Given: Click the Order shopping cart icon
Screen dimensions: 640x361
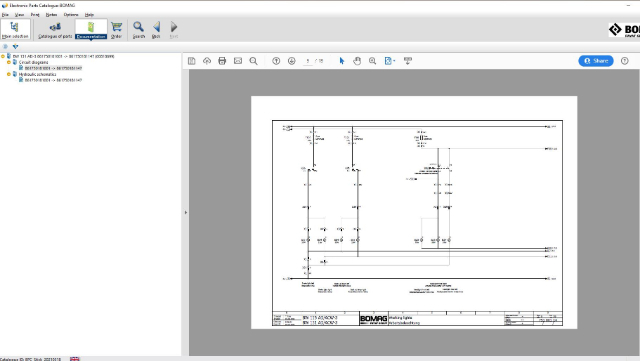Looking at the screenshot, I should pos(116,30).
